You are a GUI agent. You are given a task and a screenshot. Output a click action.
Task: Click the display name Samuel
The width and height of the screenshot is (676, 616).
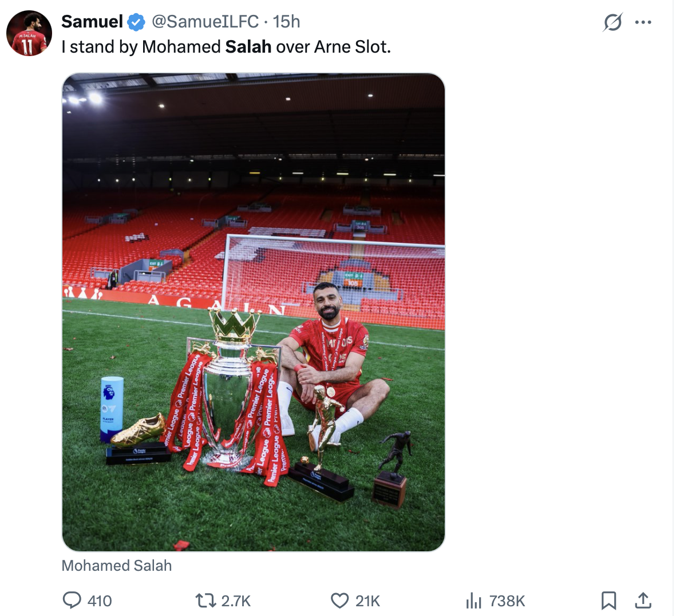[92, 22]
